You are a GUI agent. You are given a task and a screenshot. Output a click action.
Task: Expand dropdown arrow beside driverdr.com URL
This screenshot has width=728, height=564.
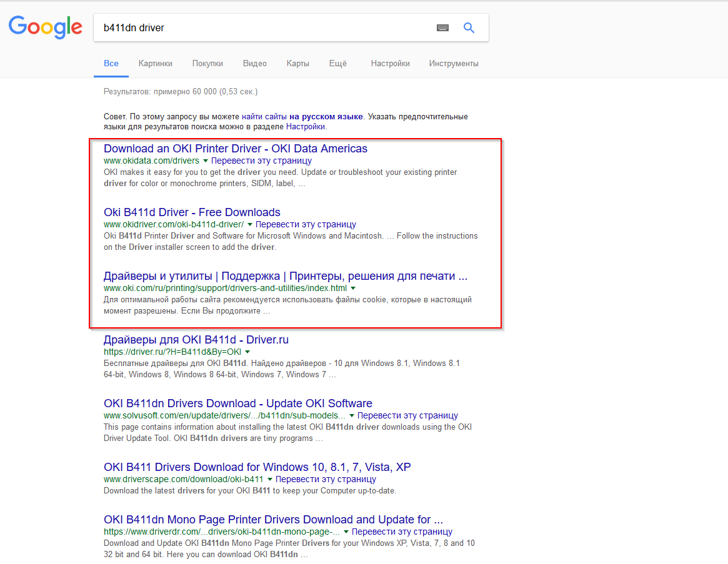click(346, 532)
